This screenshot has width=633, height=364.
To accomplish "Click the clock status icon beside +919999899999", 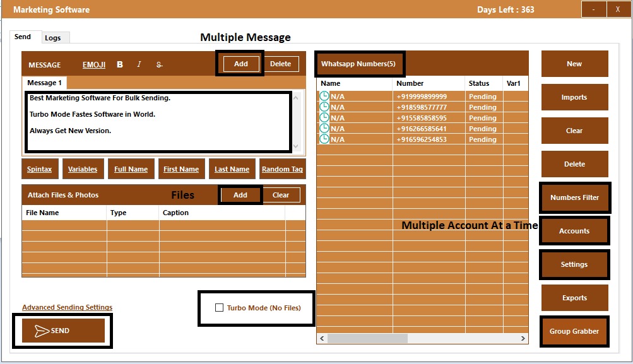I will pyautogui.click(x=324, y=97).
